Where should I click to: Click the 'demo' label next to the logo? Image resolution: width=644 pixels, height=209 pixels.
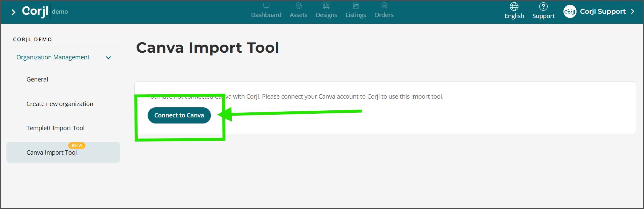pos(60,12)
